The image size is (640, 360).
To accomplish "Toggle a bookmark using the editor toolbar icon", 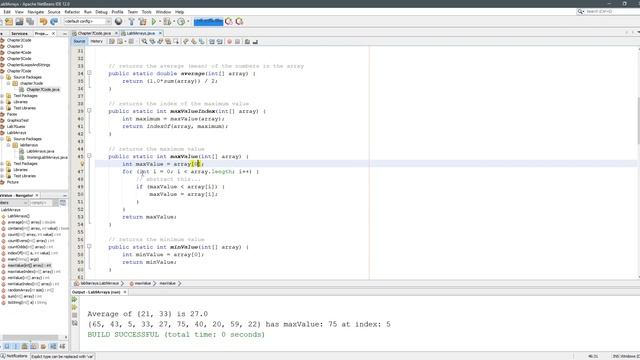I will [x=202, y=41].
